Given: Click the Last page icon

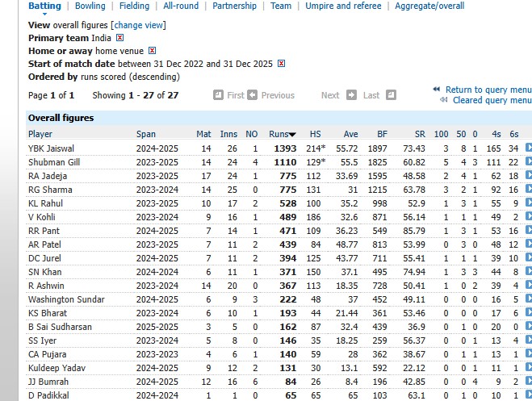Looking at the screenshot, I should click(392, 95).
